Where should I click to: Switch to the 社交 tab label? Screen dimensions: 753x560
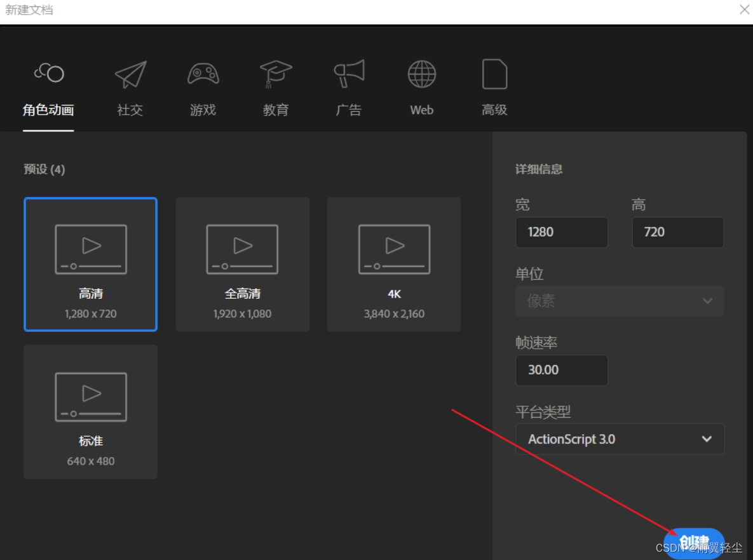[130, 110]
